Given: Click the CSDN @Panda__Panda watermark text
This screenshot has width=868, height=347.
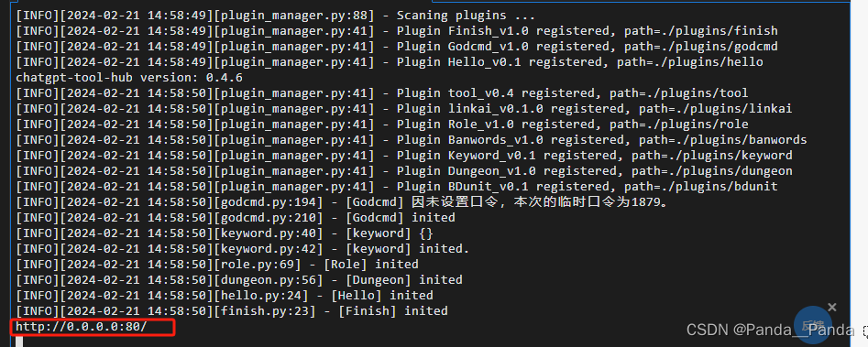Looking at the screenshot, I should (770, 330).
